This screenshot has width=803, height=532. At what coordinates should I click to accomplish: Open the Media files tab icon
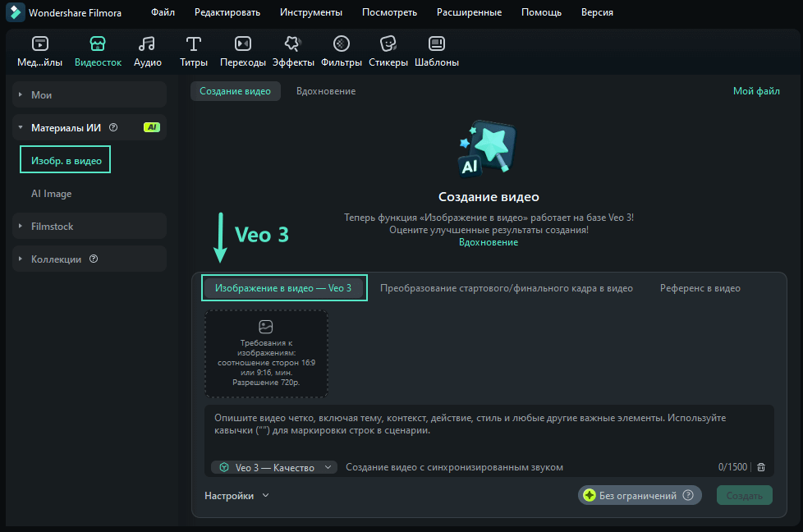pos(40,44)
